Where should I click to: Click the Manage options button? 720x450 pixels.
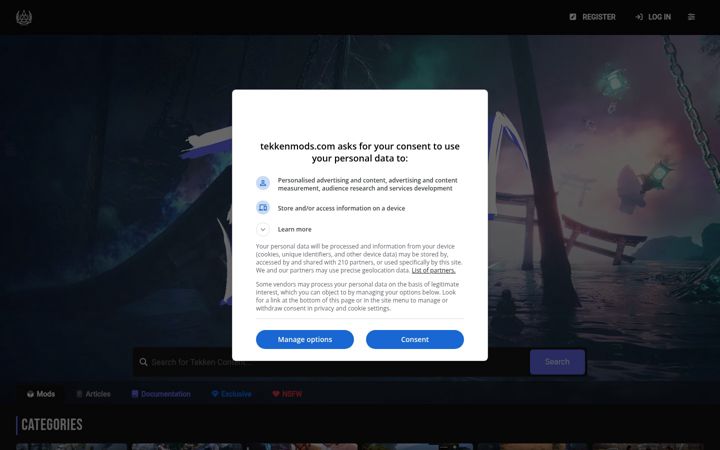click(x=305, y=339)
